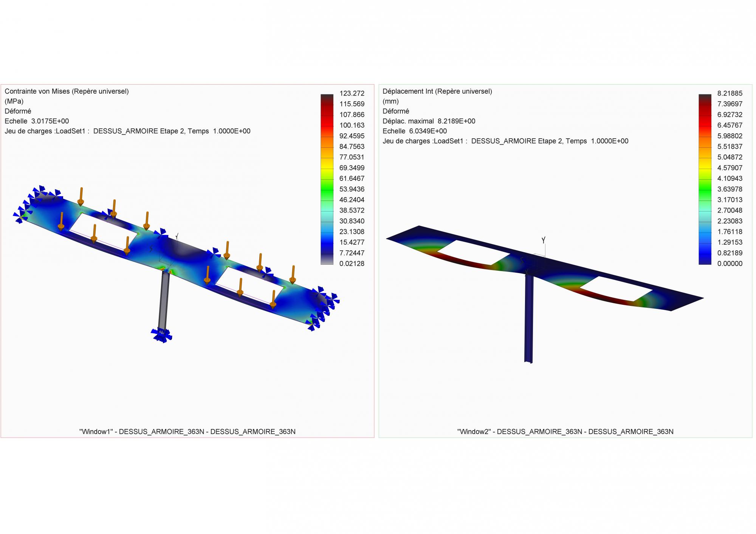Click the "Echelle 3.0175E+00" scale text
Image resolution: width=756 pixels, height=534 pixels.
37,121
